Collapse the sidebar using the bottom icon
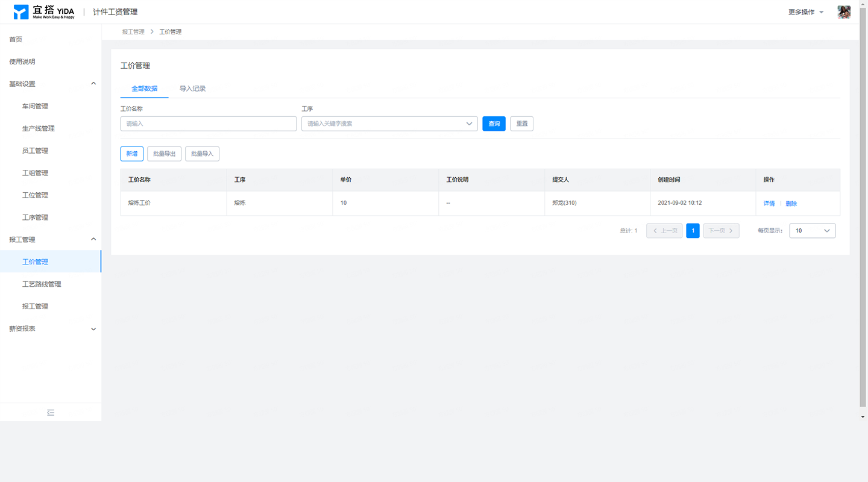868x482 pixels. 51,412
